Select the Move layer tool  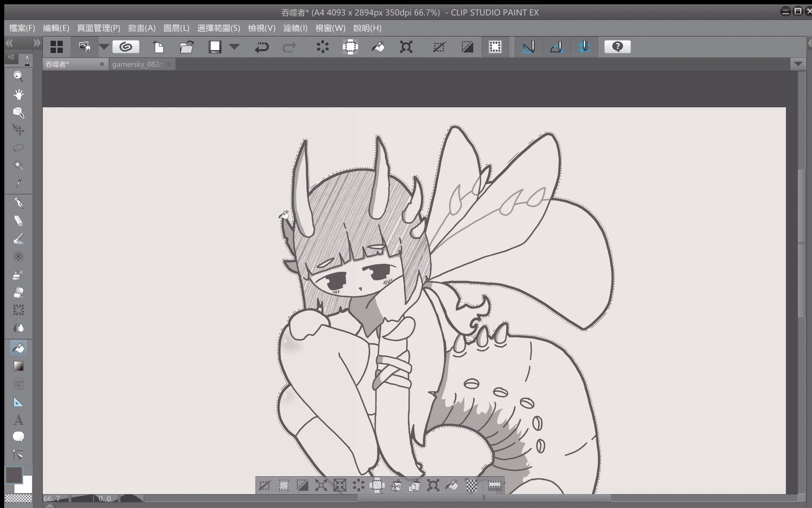click(18, 130)
